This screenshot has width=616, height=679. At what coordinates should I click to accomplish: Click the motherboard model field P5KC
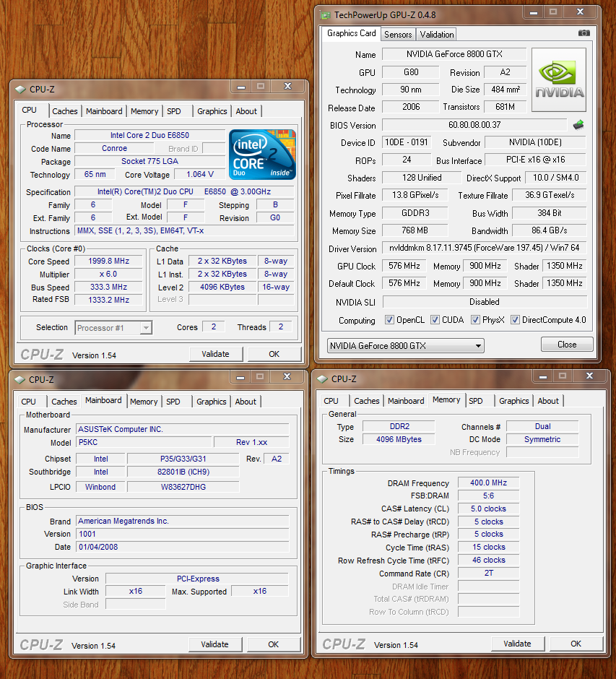(144, 442)
